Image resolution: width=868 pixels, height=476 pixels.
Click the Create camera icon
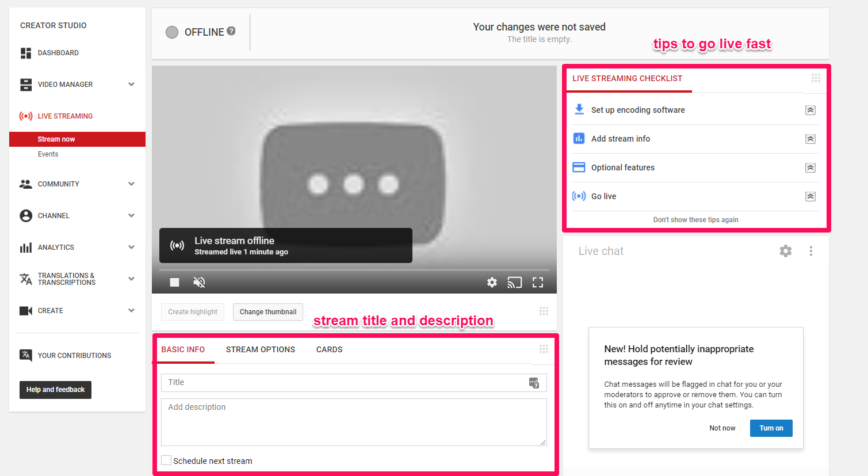pyautogui.click(x=26, y=311)
